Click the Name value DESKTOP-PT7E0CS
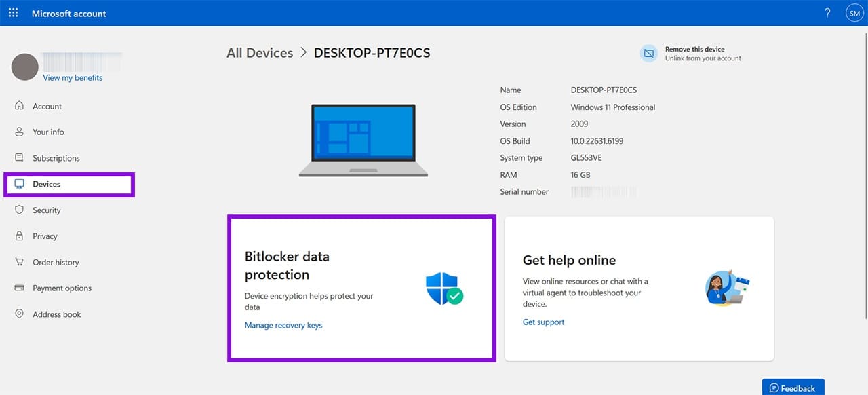The height and width of the screenshot is (395, 868). [604, 90]
